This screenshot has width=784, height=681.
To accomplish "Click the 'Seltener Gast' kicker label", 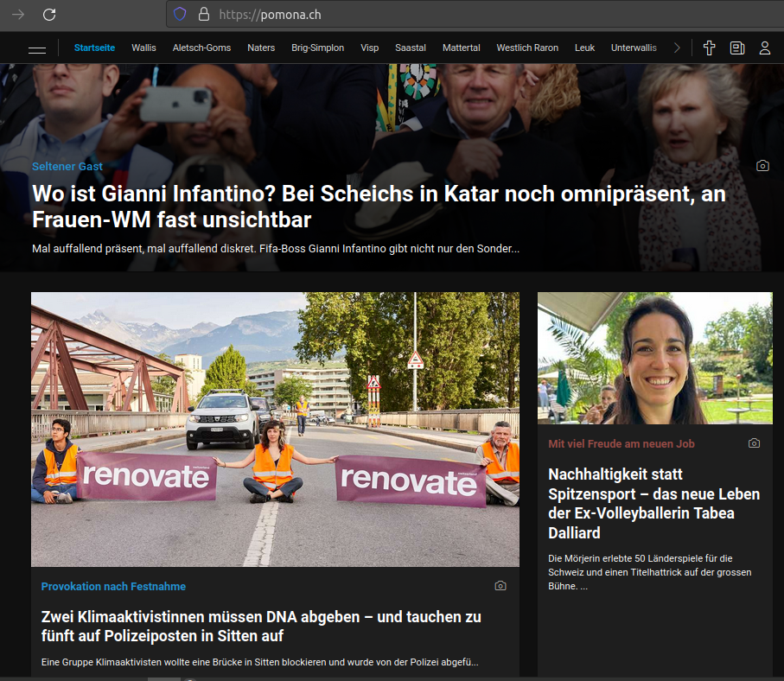I will click(67, 167).
